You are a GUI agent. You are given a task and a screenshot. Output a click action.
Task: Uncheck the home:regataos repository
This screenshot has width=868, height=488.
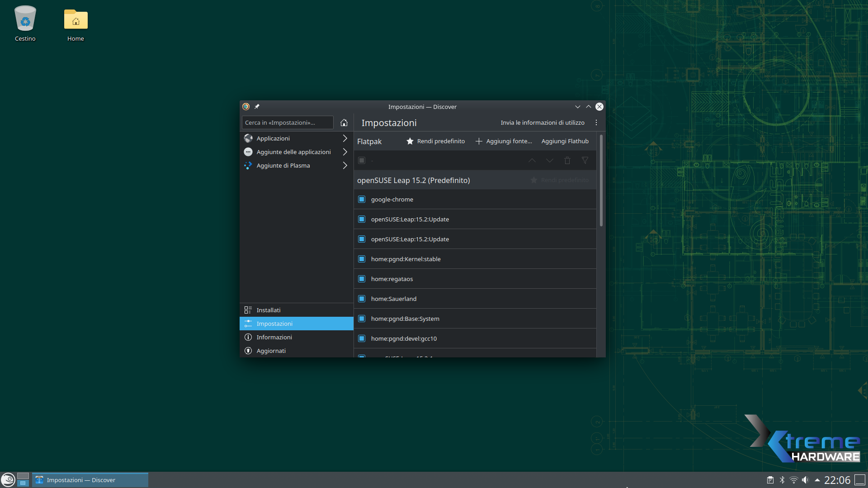point(362,279)
